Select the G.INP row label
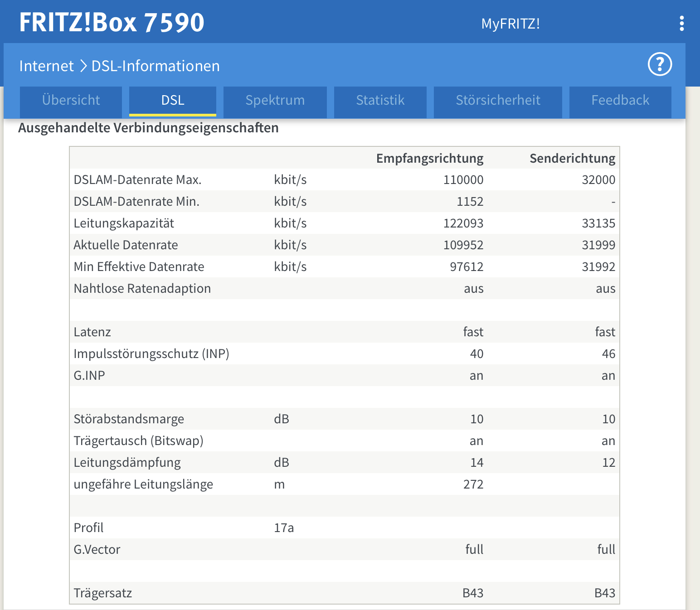Screen dimensions: 700x610 pos(89,376)
